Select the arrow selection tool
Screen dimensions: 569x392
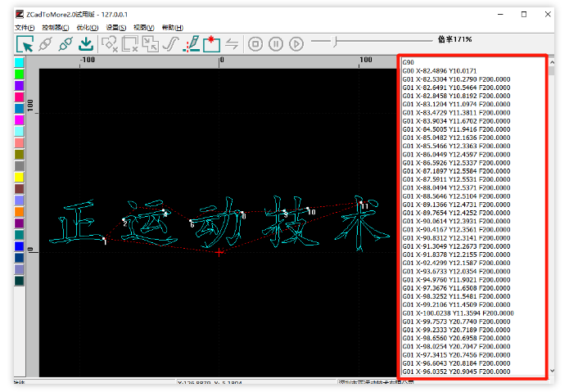(25, 44)
